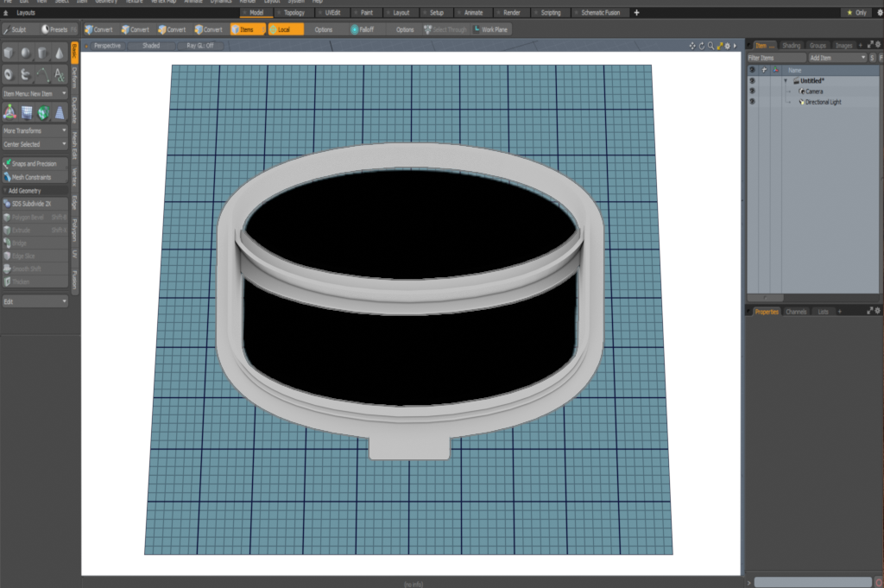Open the Add Item dropdown

[837, 58]
